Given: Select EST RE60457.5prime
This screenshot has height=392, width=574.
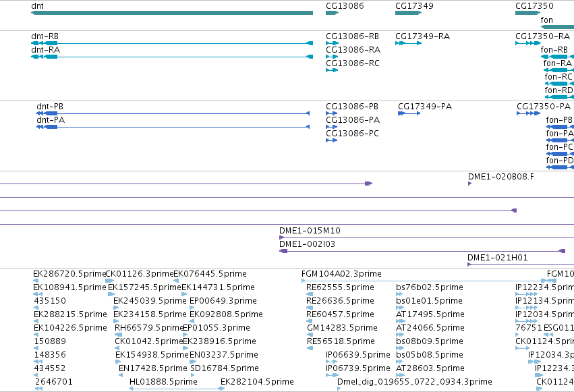Looking at the screenshot, I should [310, 321].
